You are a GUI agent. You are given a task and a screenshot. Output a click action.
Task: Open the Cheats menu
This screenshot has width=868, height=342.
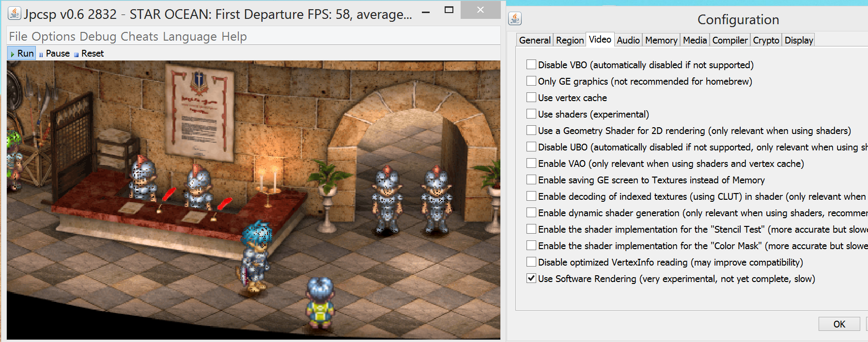click(139, 36)
